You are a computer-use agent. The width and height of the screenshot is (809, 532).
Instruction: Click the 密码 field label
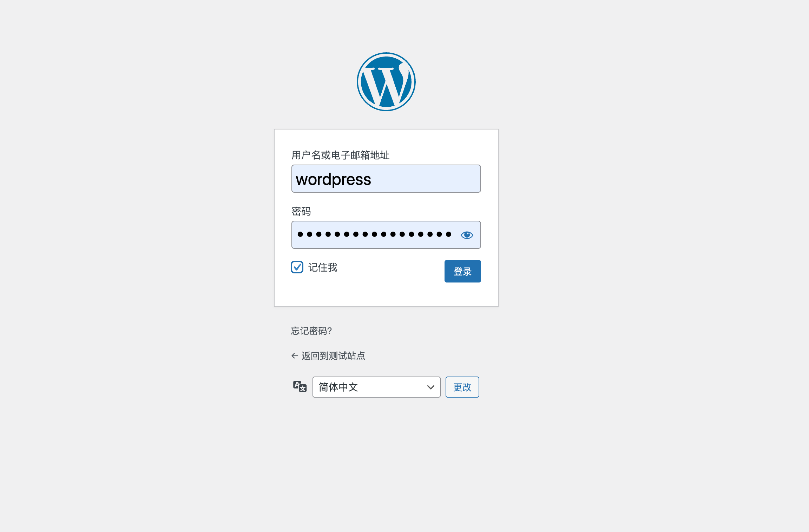[301, 211]
